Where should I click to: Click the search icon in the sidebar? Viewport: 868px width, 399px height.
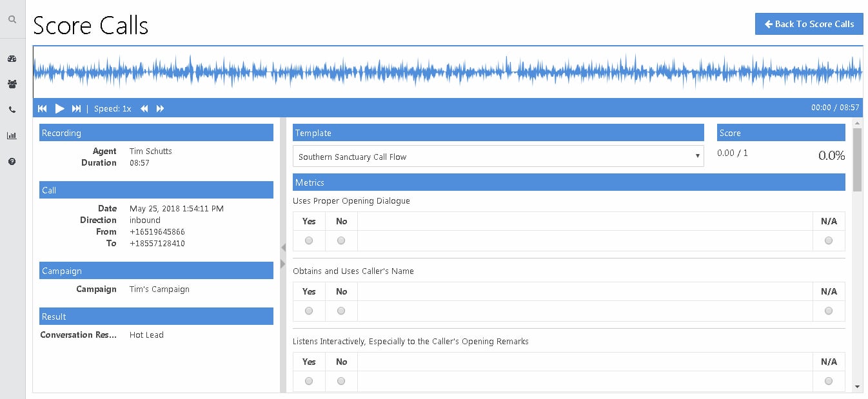12,20
